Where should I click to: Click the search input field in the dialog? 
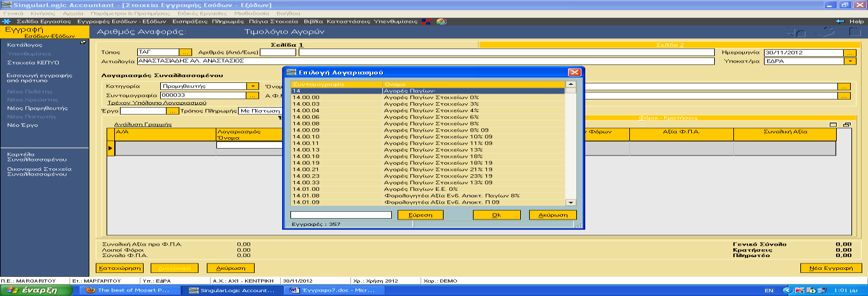pyautogui.click(x=341, y=215)
